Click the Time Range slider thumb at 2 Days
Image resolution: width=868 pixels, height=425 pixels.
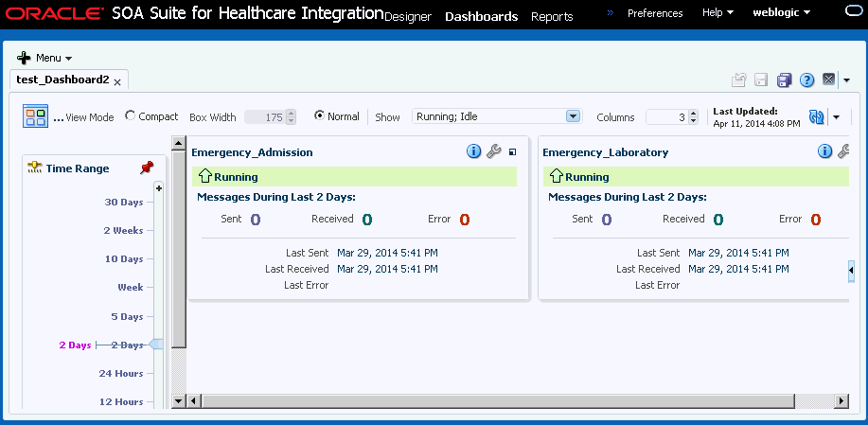(x=157, y=345)
